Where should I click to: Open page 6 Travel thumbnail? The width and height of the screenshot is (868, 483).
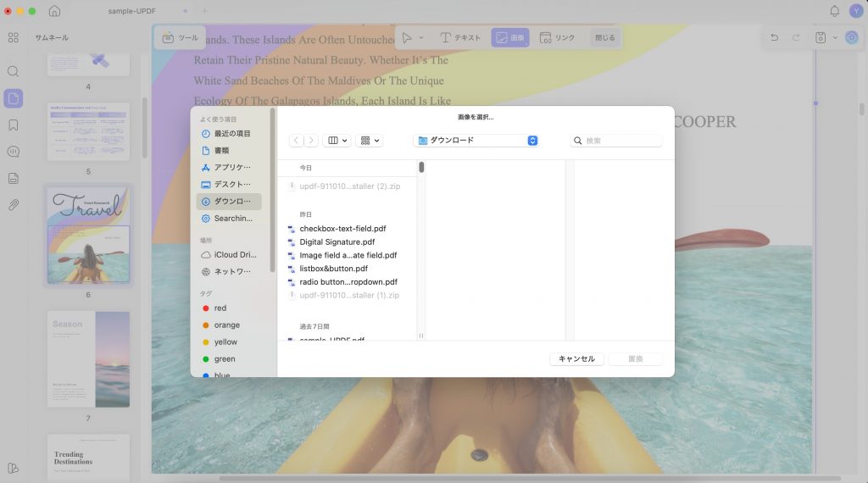tap(88, 236)
